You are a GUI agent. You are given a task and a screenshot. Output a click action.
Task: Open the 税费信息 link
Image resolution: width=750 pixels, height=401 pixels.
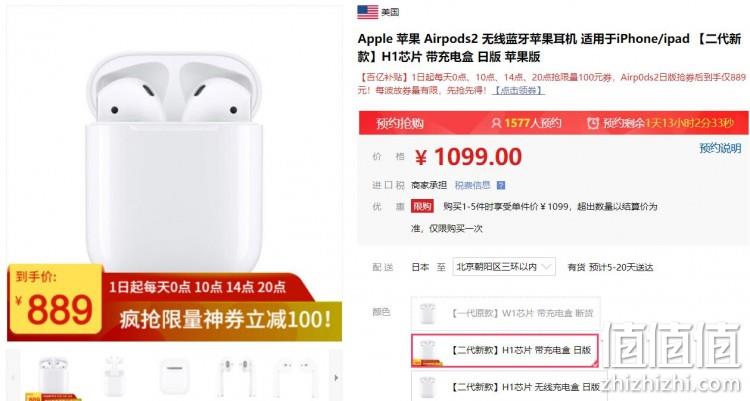(x=473, y=185)
